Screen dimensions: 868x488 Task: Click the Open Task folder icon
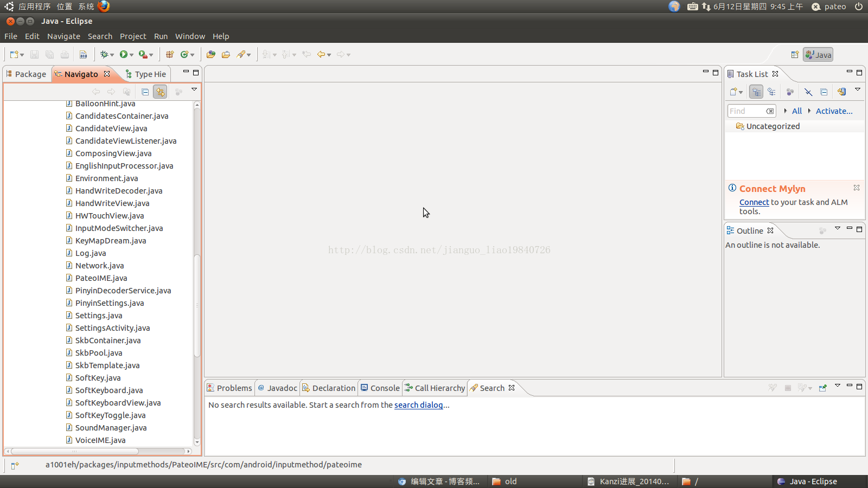(226, 54)
